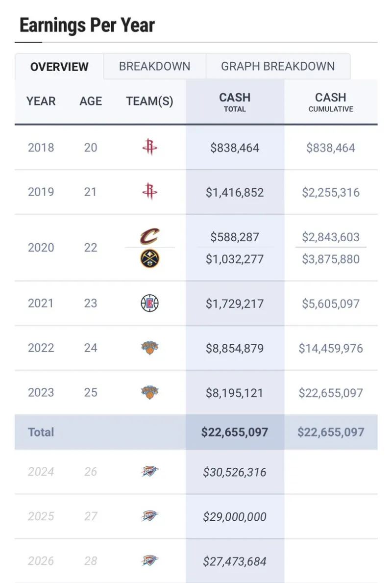
Task: Select the Nuggets logo in the 2020 row
Action: pos(150,258)
